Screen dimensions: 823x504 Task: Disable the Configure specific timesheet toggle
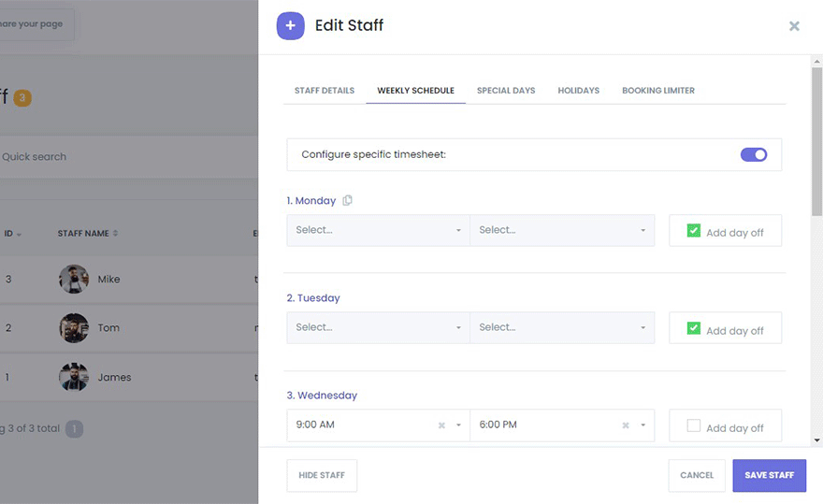(x=753, y=154)
